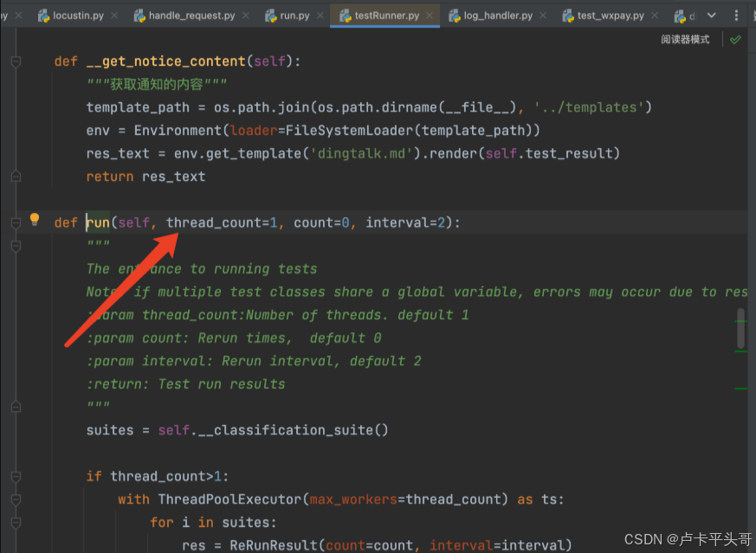Image resolution: width=756 pixels, height=553 pixels.
Task: Click 'FileSystemLoader' in the env line
Action: [349, 131]
